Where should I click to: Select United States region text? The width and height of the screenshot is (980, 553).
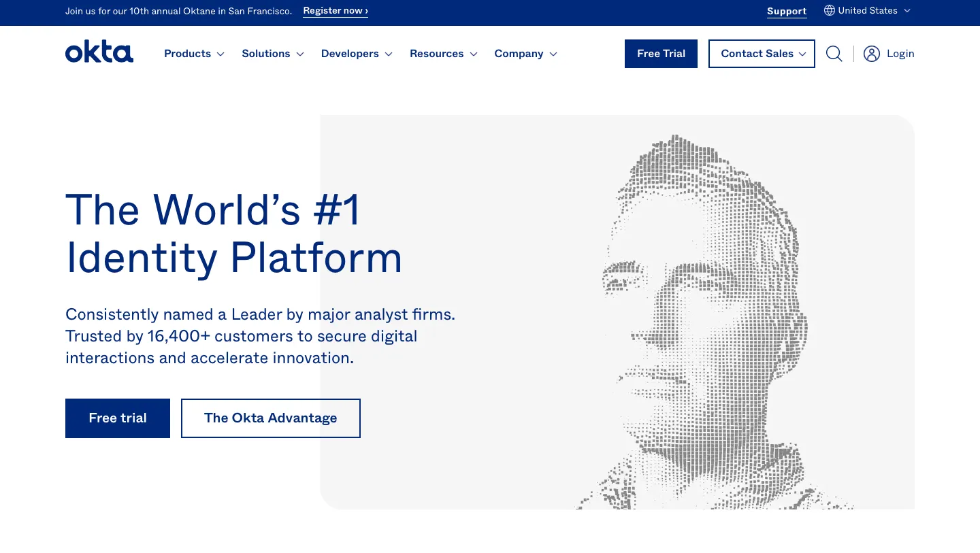[x=868, y=10]
